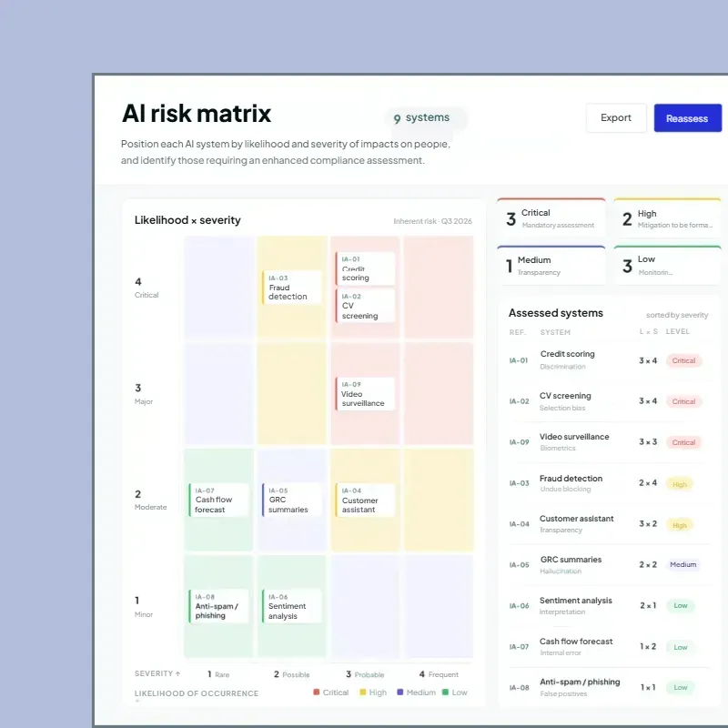
Task: Select the IA-04 Customer assistant matrix card
Action: pos(365,500)
